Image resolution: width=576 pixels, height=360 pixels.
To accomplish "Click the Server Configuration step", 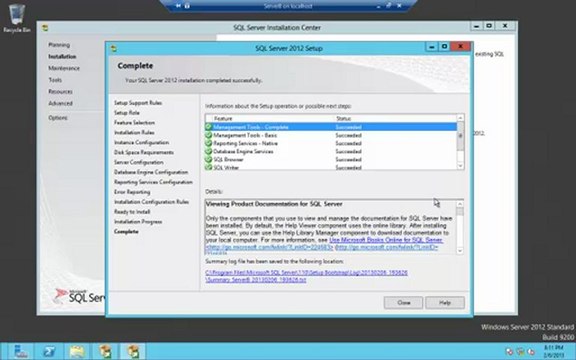I will click(139, 162).
